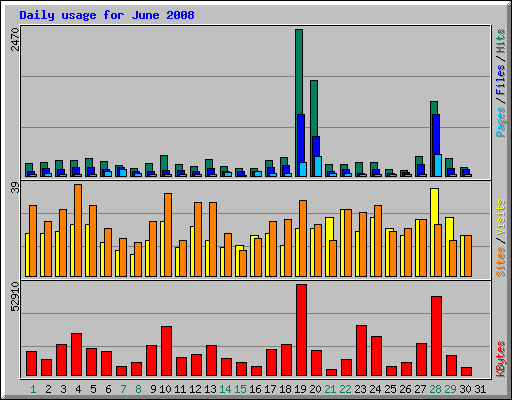This screenshot has width=512, height=400.
Task: Click the 2470 hits axis label
Action: [x=15, y=39]
